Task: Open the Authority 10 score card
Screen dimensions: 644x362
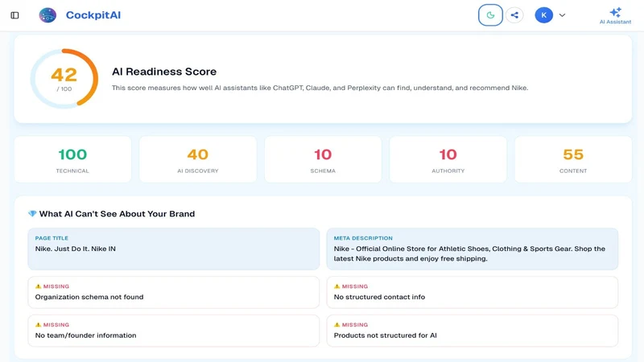Action: (448, 159)
